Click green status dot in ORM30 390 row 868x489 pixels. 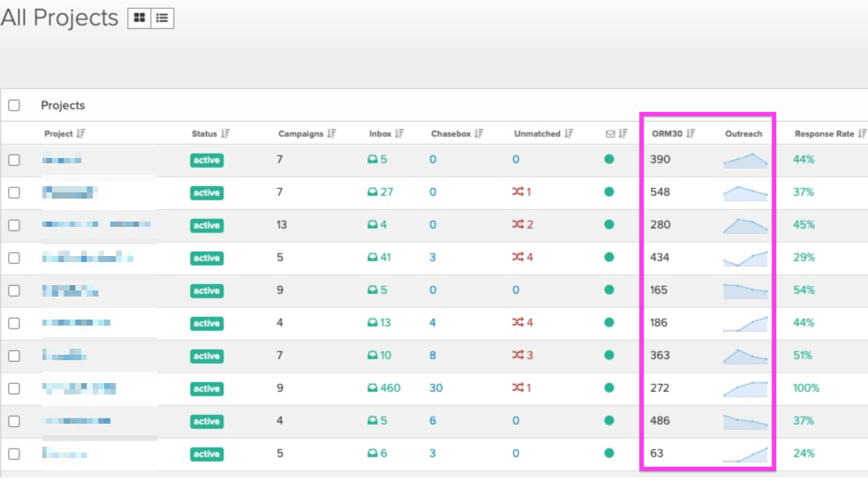[609, 159]
